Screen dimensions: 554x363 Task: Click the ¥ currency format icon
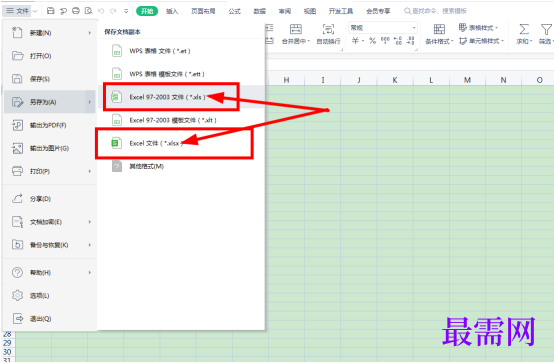tap(355, 41)
